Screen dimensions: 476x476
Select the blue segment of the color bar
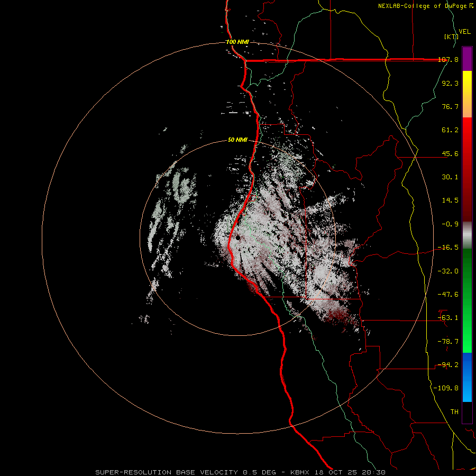[467, 377]
